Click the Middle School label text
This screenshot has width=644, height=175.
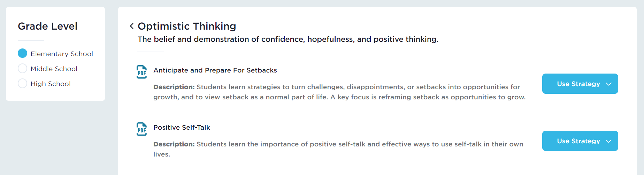pyautogui.click(x=54, y=69)
